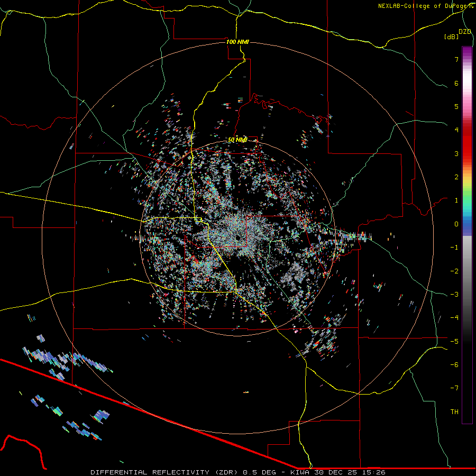476x476 pixels.
Task: Click the positive "2" scale value
Action: (456, 177)
